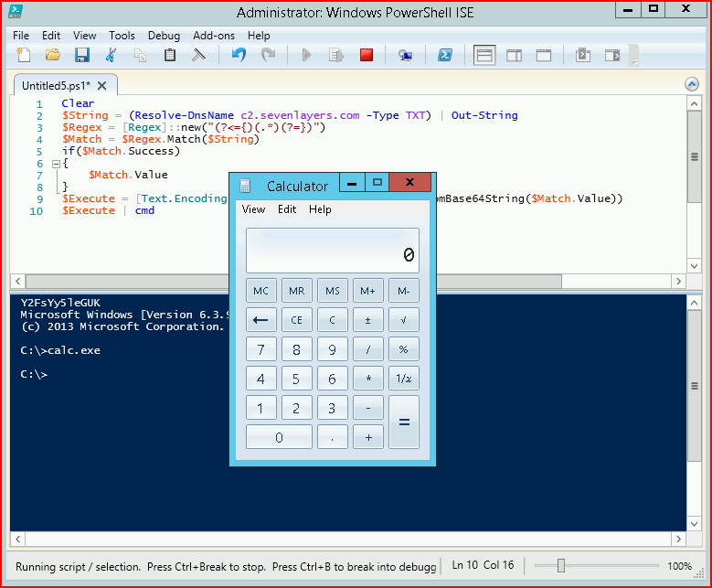
Task: Paste from clipboard using the paste icon
Action: pos(170,55)
